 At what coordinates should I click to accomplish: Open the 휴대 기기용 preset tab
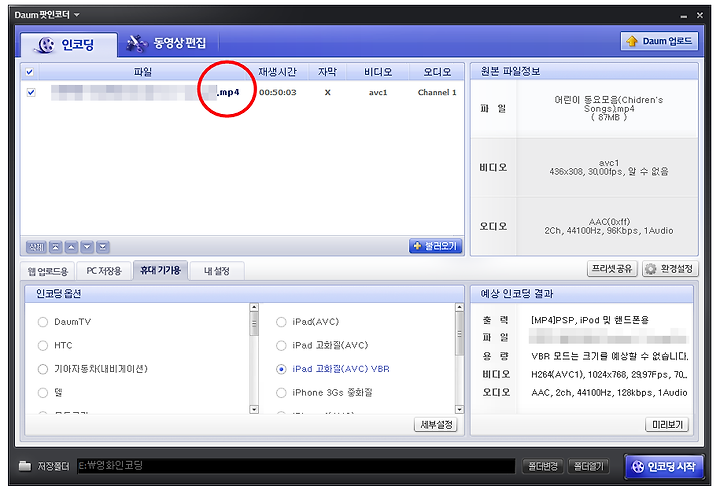coord(160,270)
